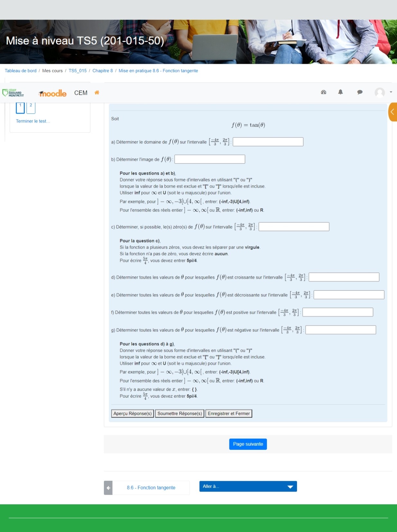397x532 pixels.
Task: Click the domain answer field for question a)
Action: [x=268, y=142]
